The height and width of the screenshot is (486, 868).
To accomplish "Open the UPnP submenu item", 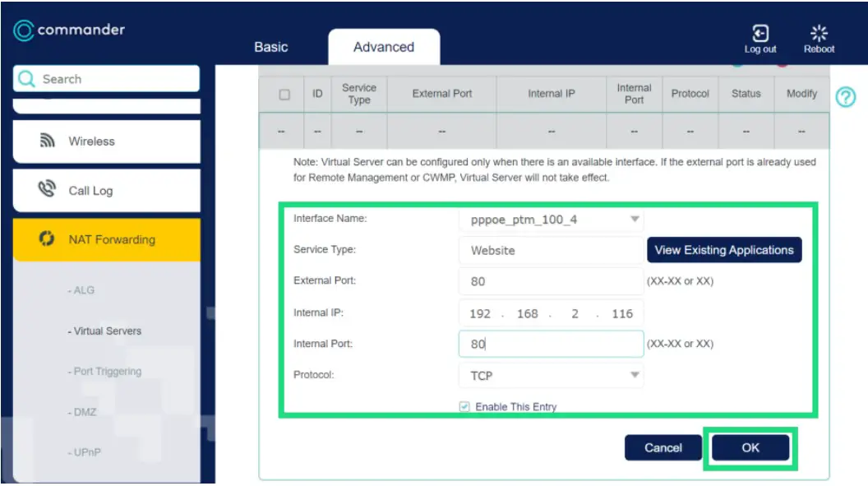I will [84, 452].
